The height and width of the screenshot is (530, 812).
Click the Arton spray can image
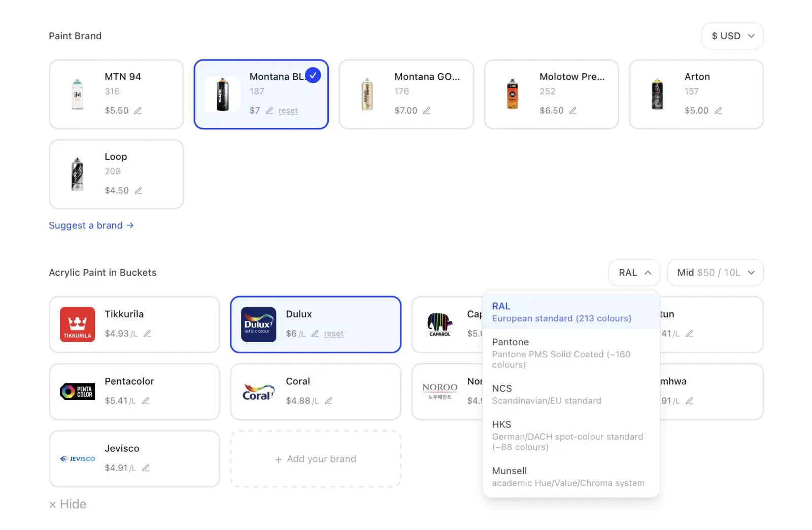click(657, 94)
